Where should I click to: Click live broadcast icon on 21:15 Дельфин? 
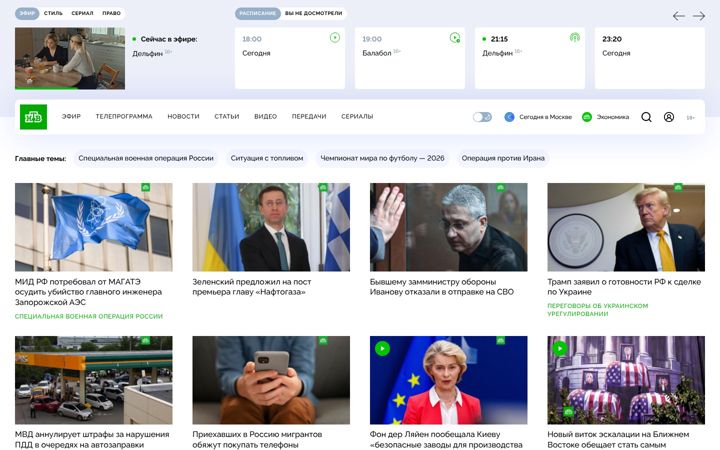click(574, 38)
